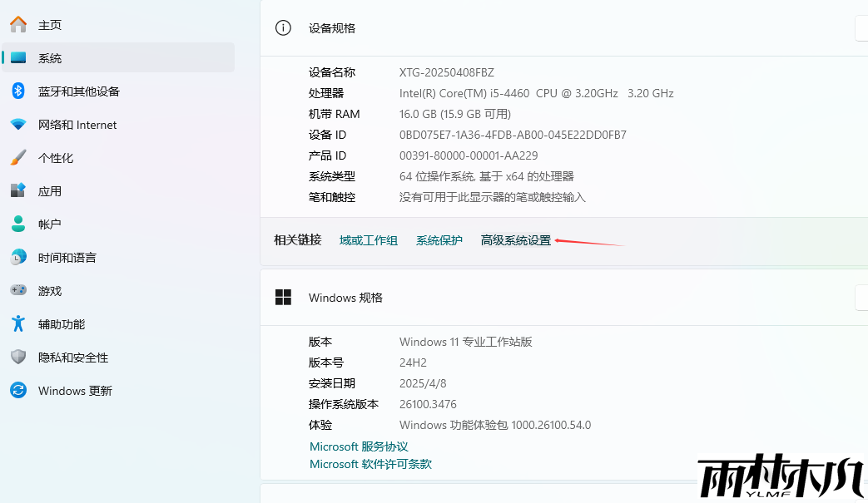Open 域或工作组
The image size is (868, 503).
tap(368, 239)
